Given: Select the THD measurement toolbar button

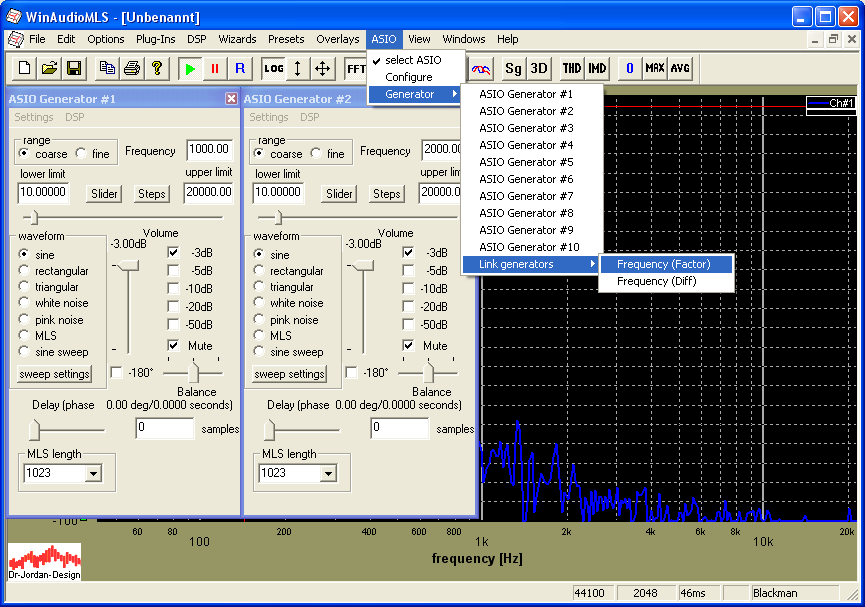Looking at the screenshot, I should (571, 69).
